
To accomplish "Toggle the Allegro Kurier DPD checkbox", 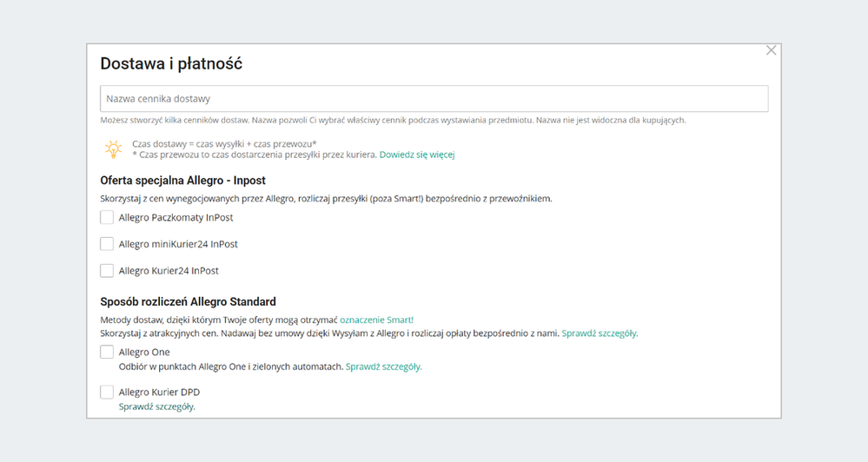I will 107,393.
